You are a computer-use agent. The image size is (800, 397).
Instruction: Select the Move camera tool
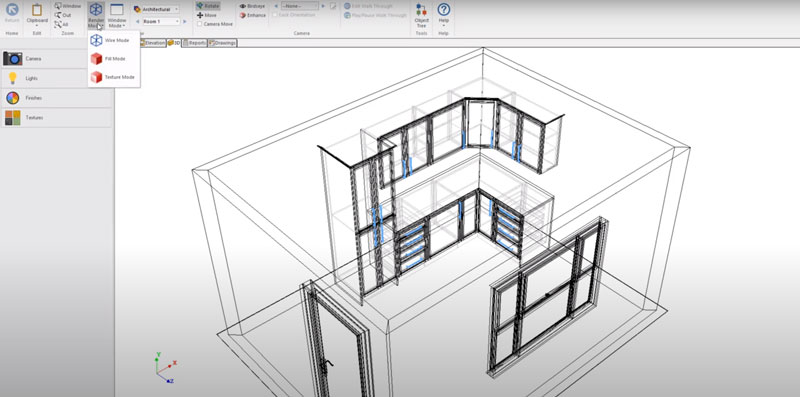coord(207,15)
